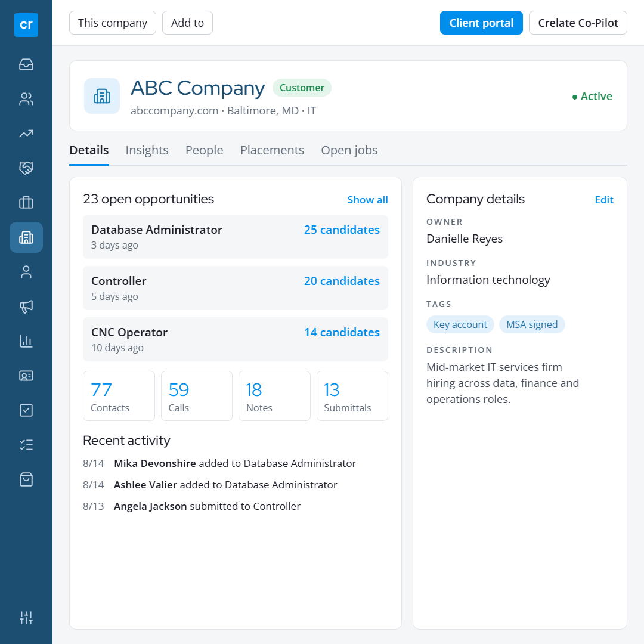Click the abccompany.com subtitle line
Image resolution: width=644 pixels, height=644 pixels.
[x=224, y=111]
